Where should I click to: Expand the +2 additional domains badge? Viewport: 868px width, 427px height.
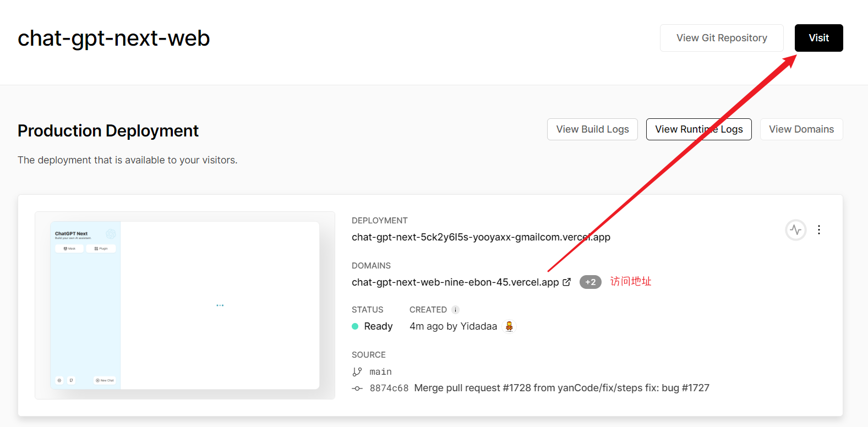tap(590, 282)
